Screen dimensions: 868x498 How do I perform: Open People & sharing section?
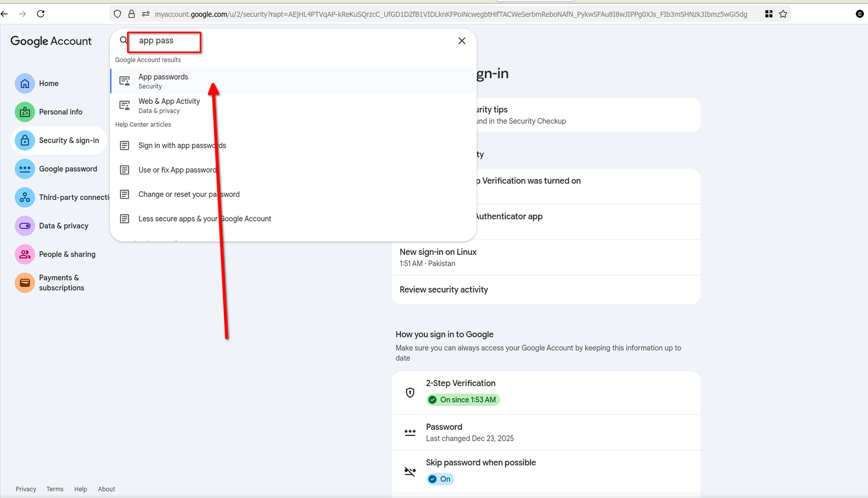(x=59, y=254)
